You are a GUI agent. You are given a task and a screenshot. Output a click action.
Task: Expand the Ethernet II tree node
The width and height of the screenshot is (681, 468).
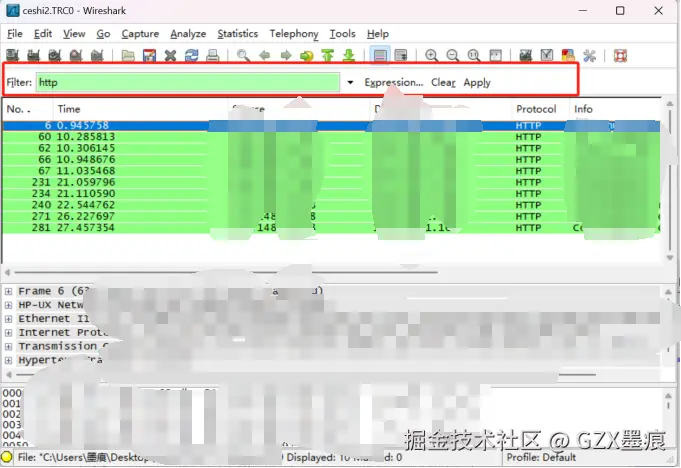tap(8, 319)
